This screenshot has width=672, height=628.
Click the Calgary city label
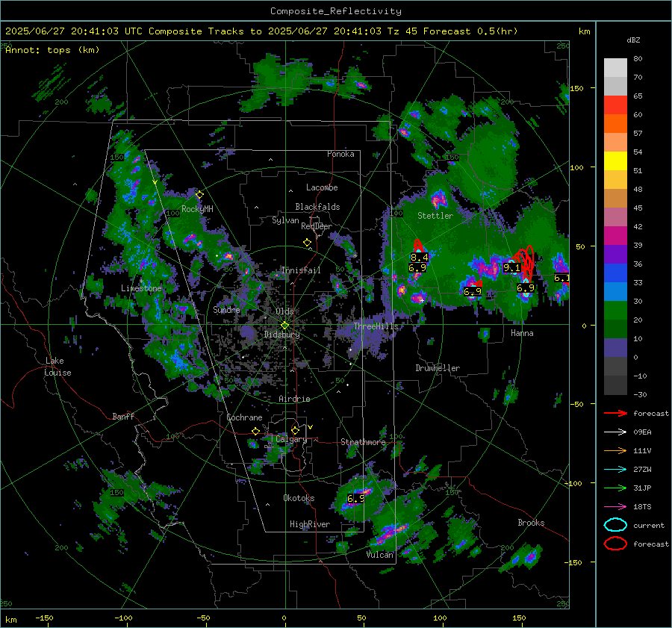(291, 439)
